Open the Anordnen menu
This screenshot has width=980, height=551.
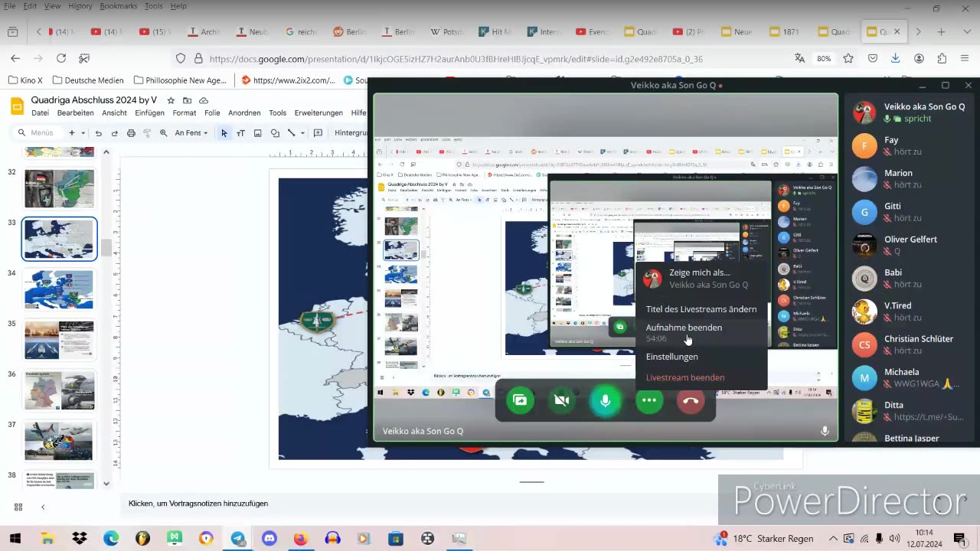244,113
